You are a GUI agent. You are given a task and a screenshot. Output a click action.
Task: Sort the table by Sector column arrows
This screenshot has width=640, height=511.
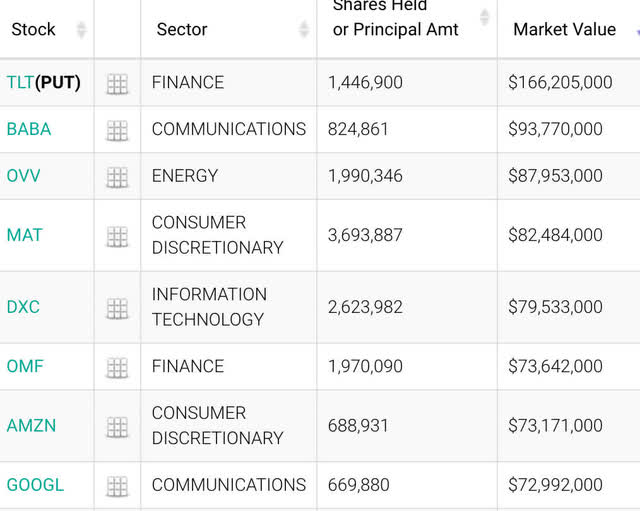point(304,30)
